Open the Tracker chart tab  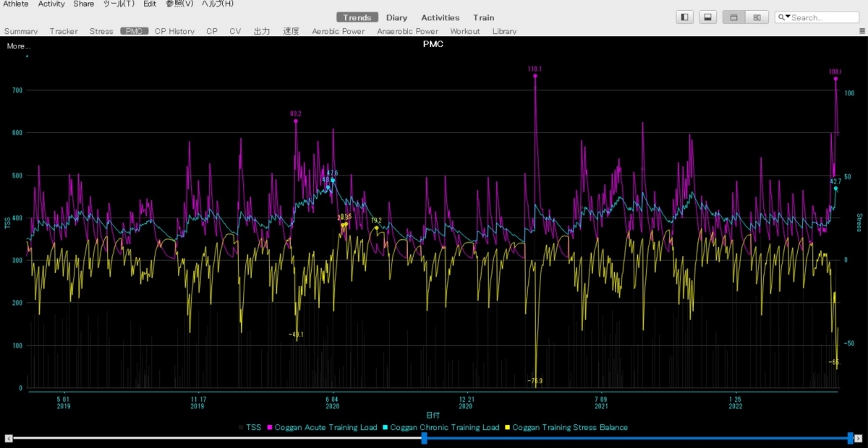(64, 31)
